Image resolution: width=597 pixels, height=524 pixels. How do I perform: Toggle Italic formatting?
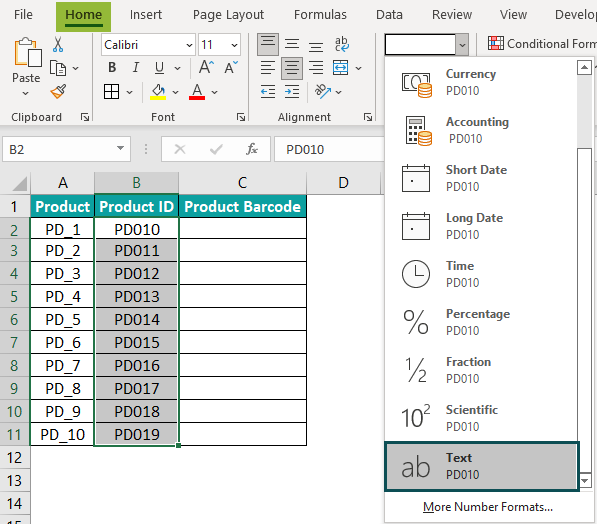point(136,67)
